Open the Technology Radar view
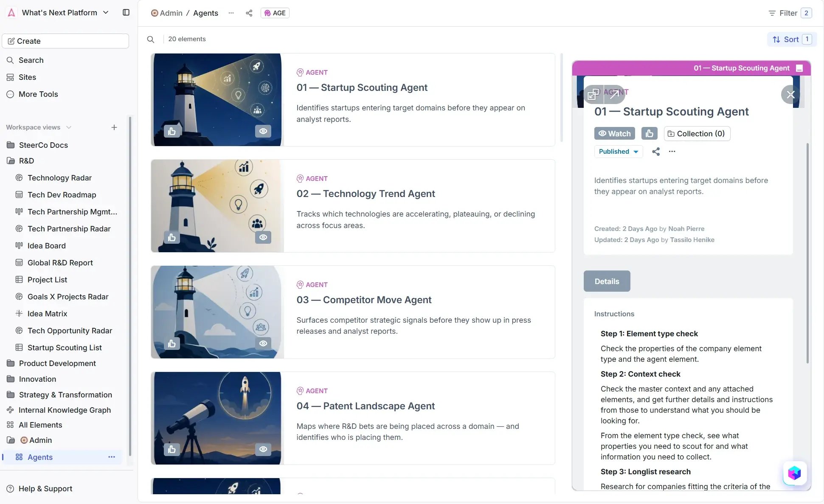Screen dimensions: 824x504 tap(59, 177)
